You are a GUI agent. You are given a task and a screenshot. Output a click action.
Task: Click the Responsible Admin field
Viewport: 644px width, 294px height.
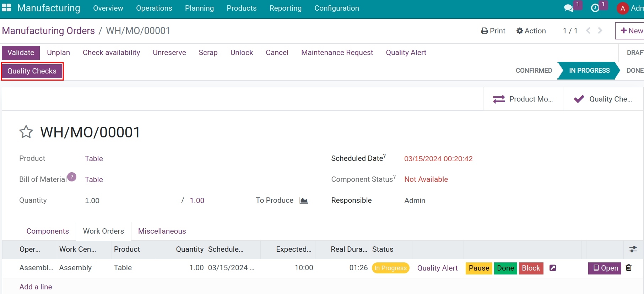415,201
